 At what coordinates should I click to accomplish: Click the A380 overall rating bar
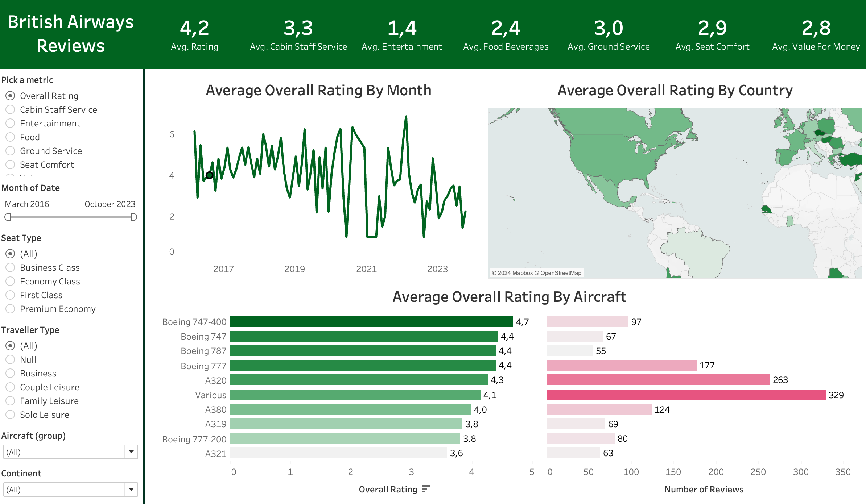click(x=351, y=409)
